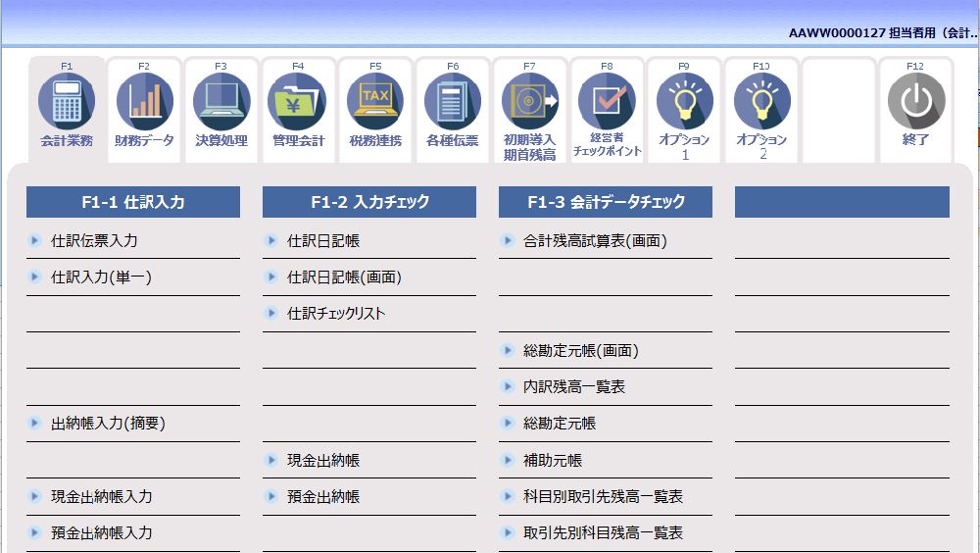Open 出納帳入力(摘要) link
This screenshot has height=553, width=980.
click(108, 424)
